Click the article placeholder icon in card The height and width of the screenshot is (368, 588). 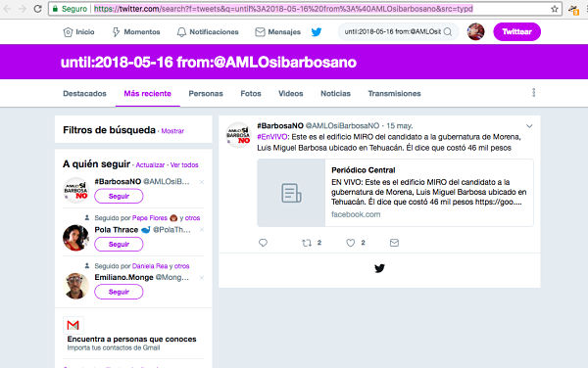click(291, 193)
